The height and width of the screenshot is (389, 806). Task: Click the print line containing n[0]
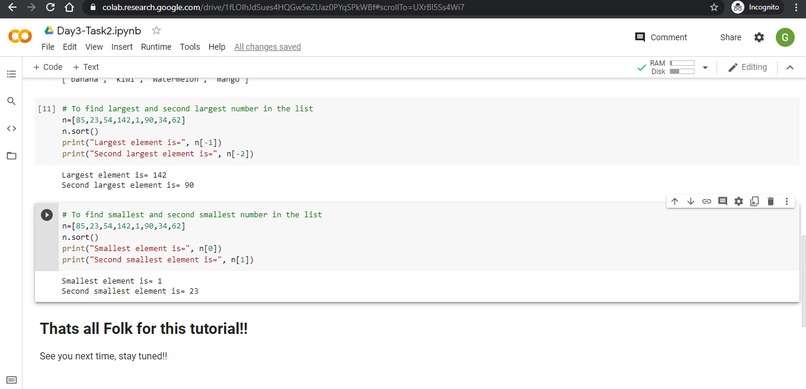point(142,249)
